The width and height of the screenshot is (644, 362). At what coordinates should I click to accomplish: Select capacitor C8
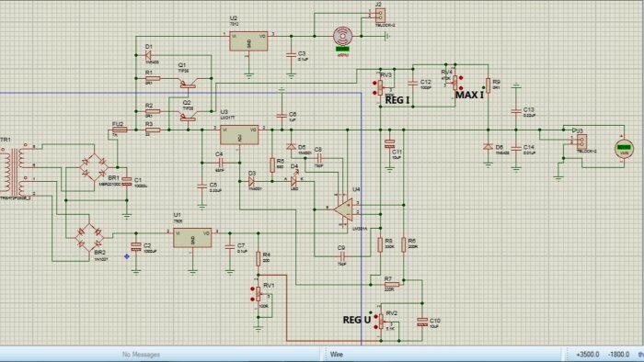click(319, 157)
